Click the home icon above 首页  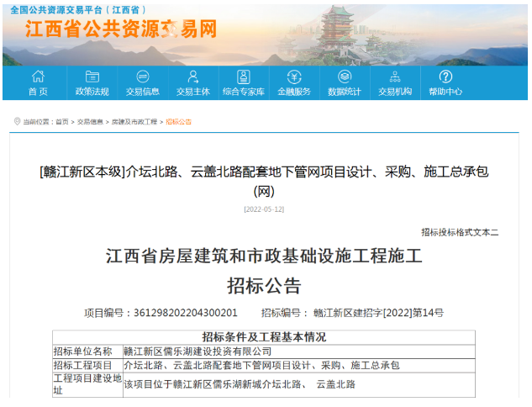pos(38,77)
